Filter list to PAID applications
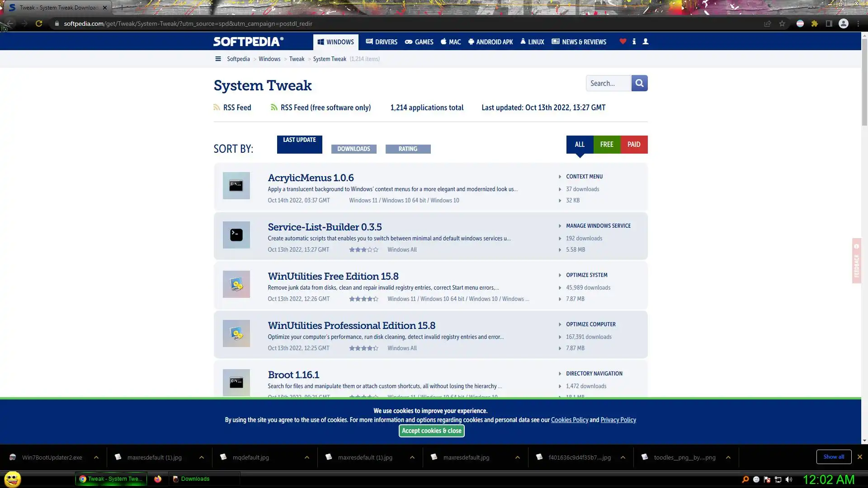The height and width of the screenshot is (488, 868). [x=634, y=145]
